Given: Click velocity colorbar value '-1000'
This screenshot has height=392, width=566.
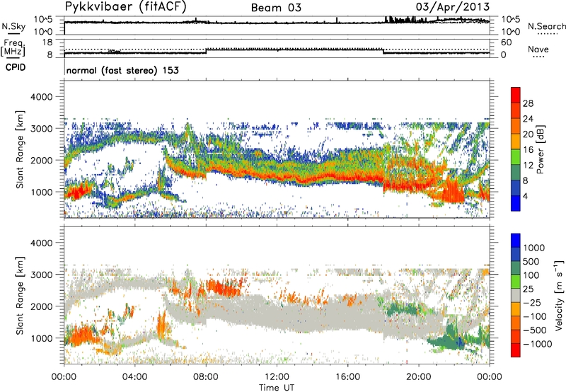Looking at the screenshot, I should (x=538, y=344).
